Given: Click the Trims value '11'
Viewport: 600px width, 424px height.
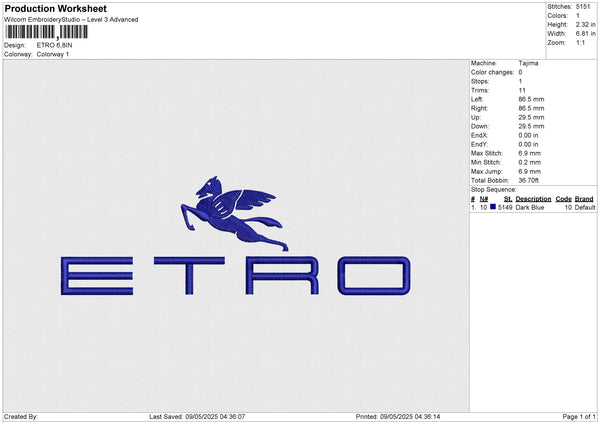Looking at the screenshot, I should (522, 90).
